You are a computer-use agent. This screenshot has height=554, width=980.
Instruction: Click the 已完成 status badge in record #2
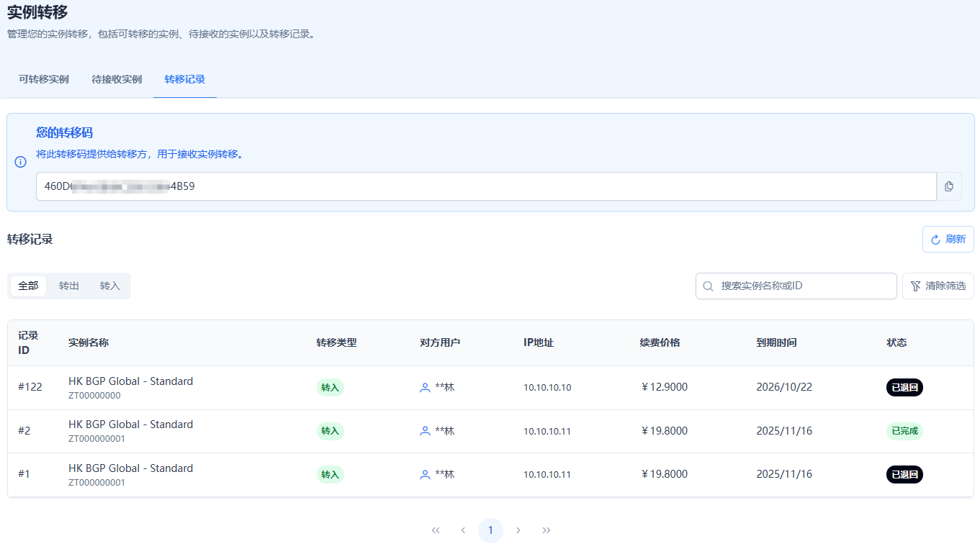pos(904,431)
